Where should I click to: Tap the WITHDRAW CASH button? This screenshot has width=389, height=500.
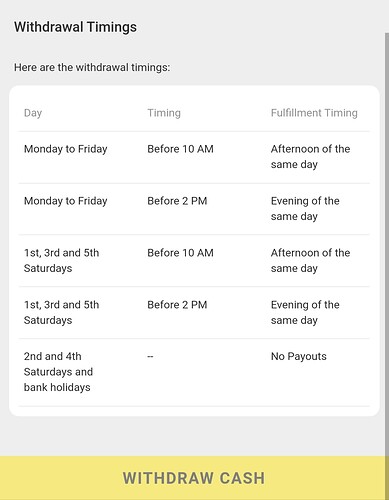coord(194,478)
